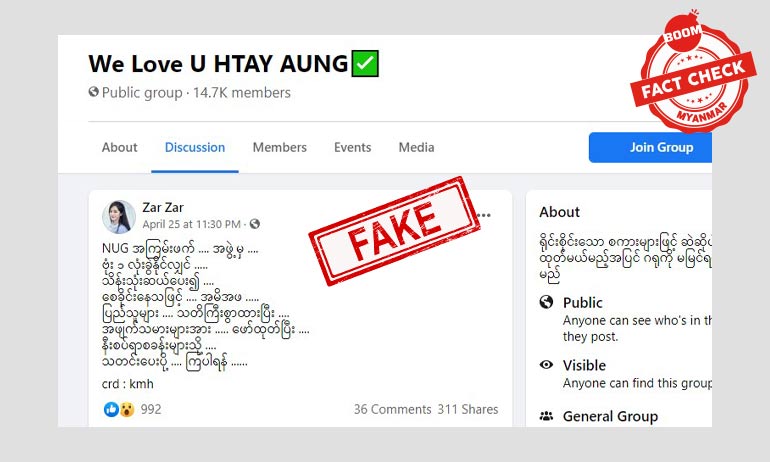Click the thumbs-up like reaction icon
The image size is (770, 462).
111,409
